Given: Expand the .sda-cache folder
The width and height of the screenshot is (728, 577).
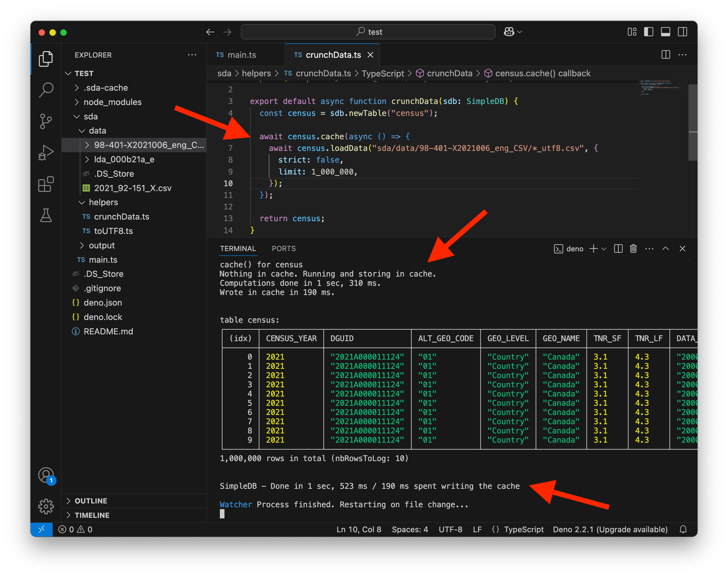Looking at the screenshot, I should 134,88.
